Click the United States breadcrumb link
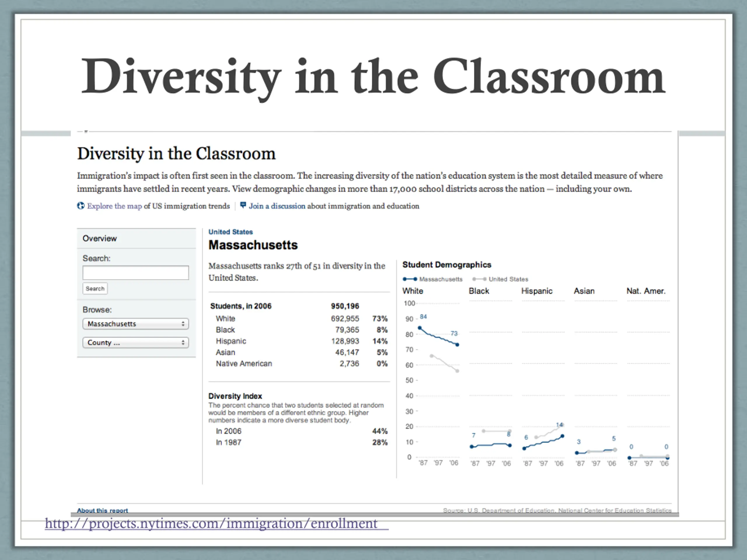Screen dimensions: 747x560 click(x=231, y=232)
